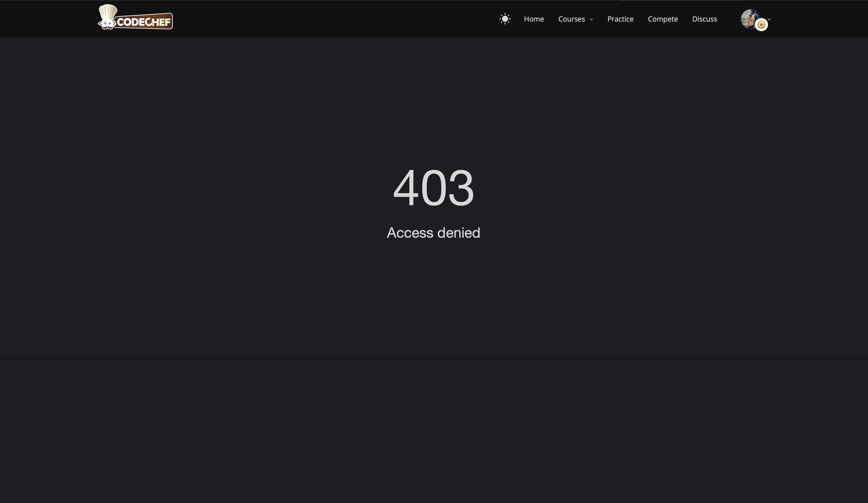Navigate to the Compete page
Screen dimensions: 868x503
tap(662, 19)
